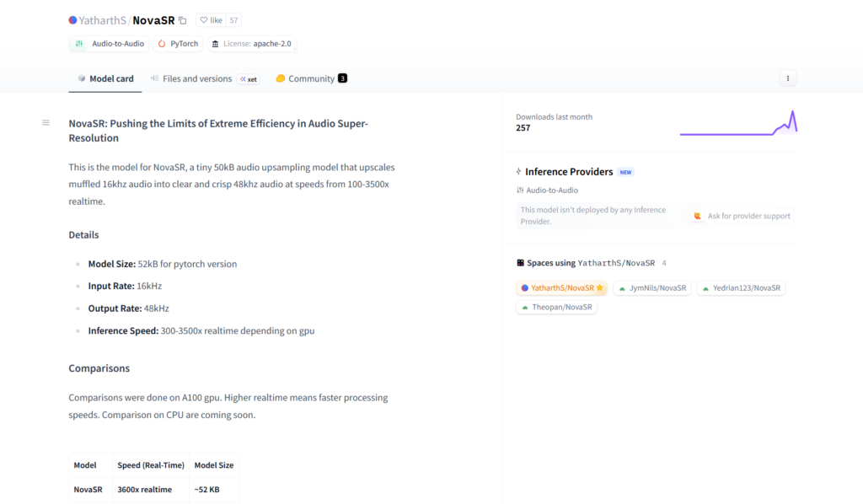The width and height of the screenshot is (863, 504).
Task: Click the heart like button
Action: click(x=211, y=20)
